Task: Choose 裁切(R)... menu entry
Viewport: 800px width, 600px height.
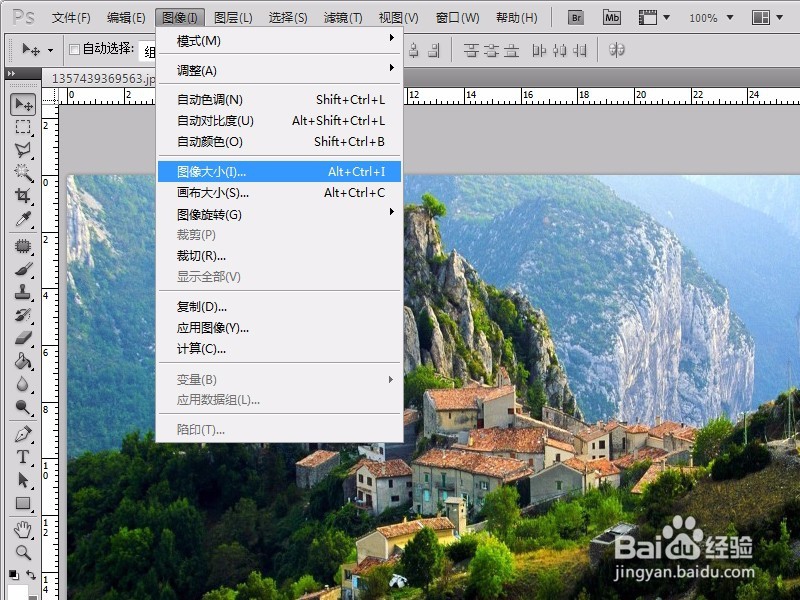Action: click(279, 256)
